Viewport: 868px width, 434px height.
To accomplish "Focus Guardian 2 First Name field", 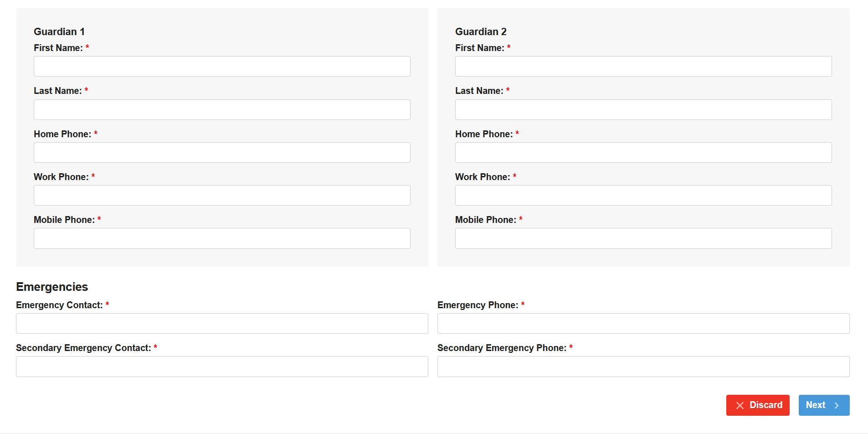I will (643, 67).
